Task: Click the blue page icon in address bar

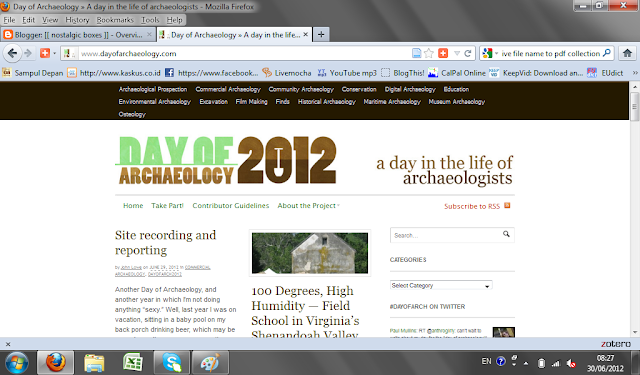Action: click(416, 53)
